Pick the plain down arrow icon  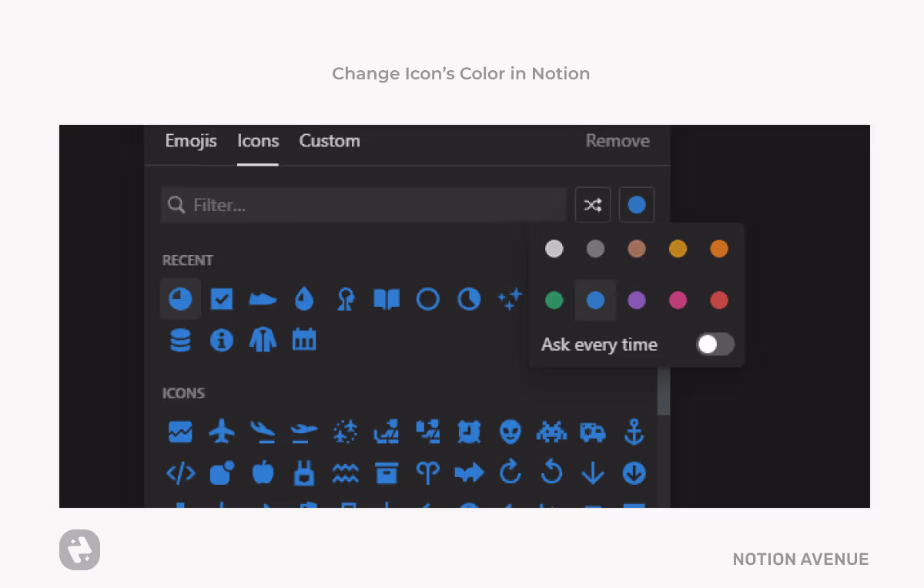coord(592,472)
